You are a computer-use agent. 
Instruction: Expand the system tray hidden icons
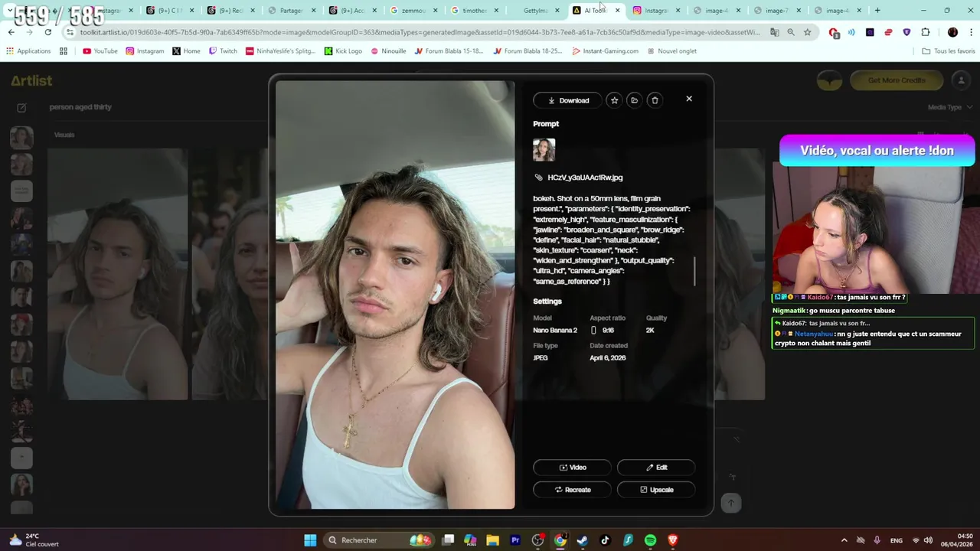click(844, 540)
